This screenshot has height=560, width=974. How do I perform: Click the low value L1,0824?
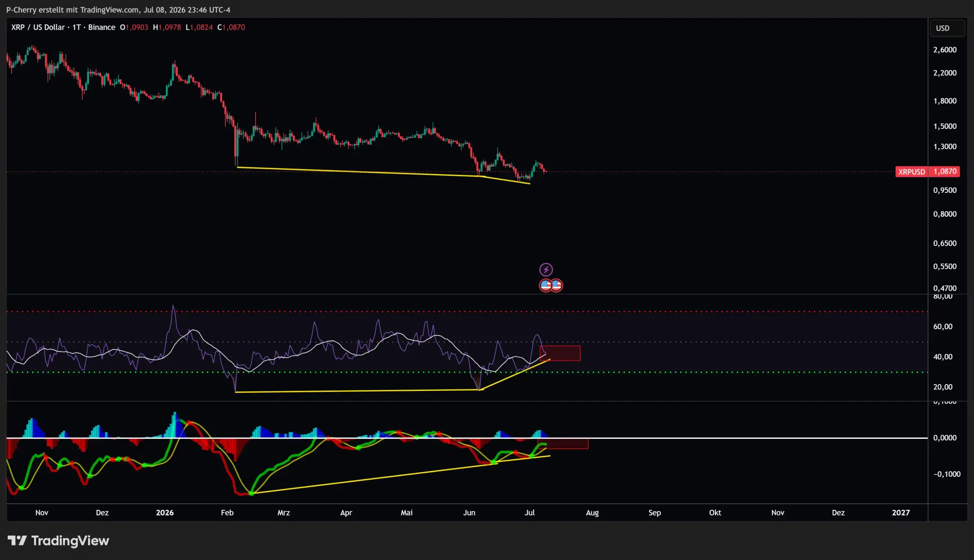tap(199, 27)
